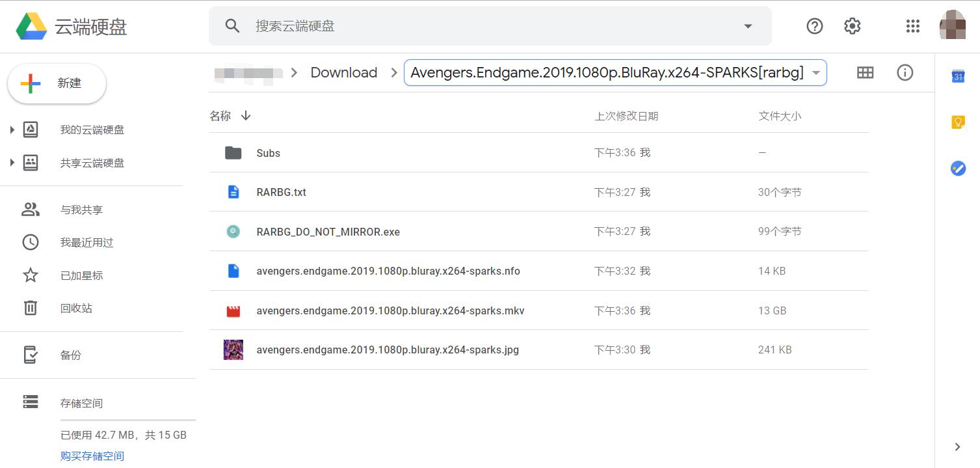Open the account profile avatar
980x468 pixels.
click(952, 25)
